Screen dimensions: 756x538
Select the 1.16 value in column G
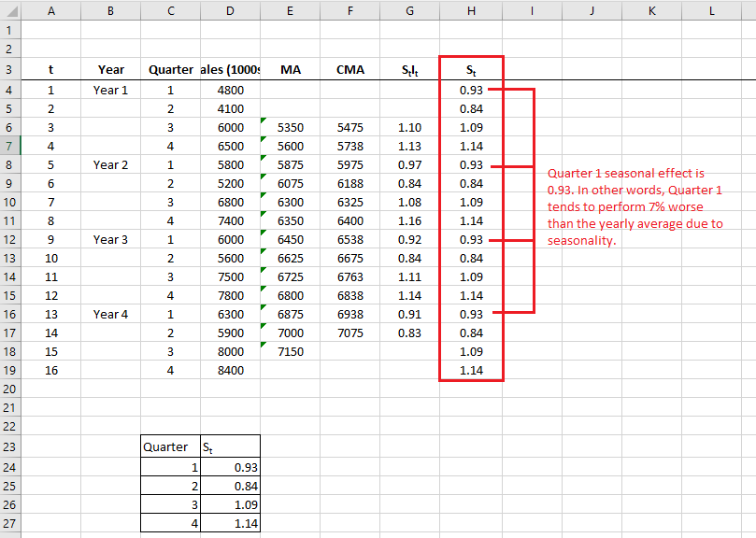[409, 221]
